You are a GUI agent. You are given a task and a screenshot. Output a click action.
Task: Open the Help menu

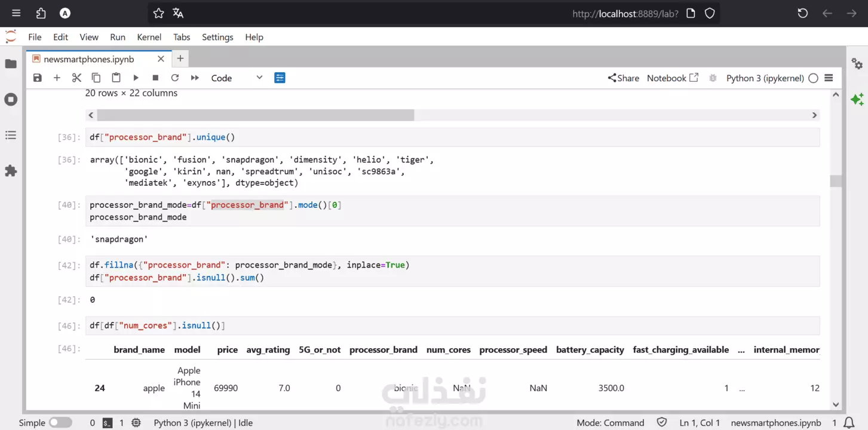coord(254,37)
